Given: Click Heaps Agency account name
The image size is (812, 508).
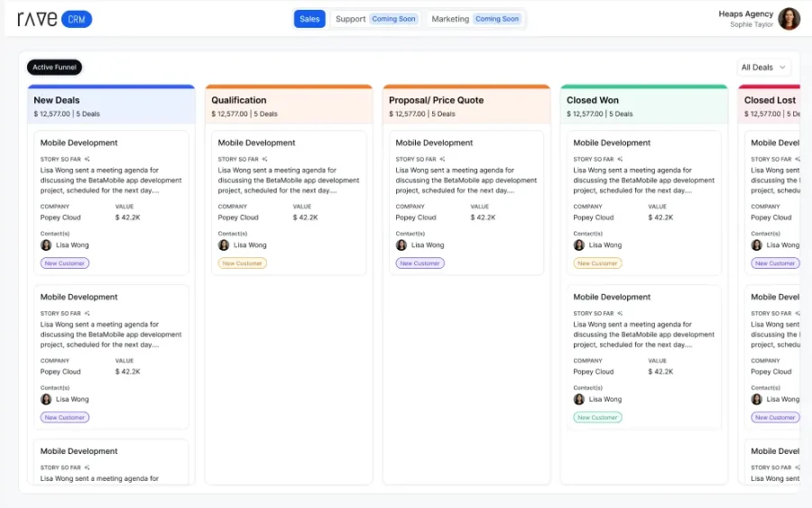Looking at the screenshot, I should pos(746,14).
